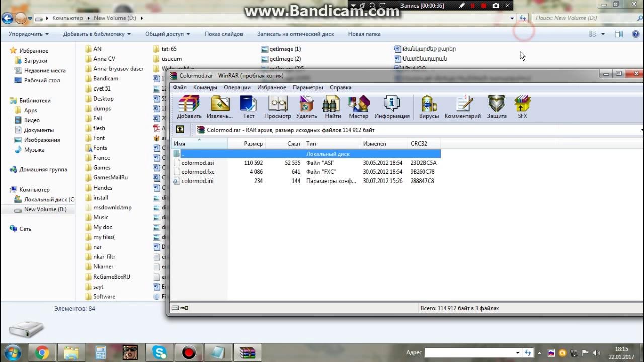Click the Protect (Защита) toolbar icon

[x=497, y=107]
